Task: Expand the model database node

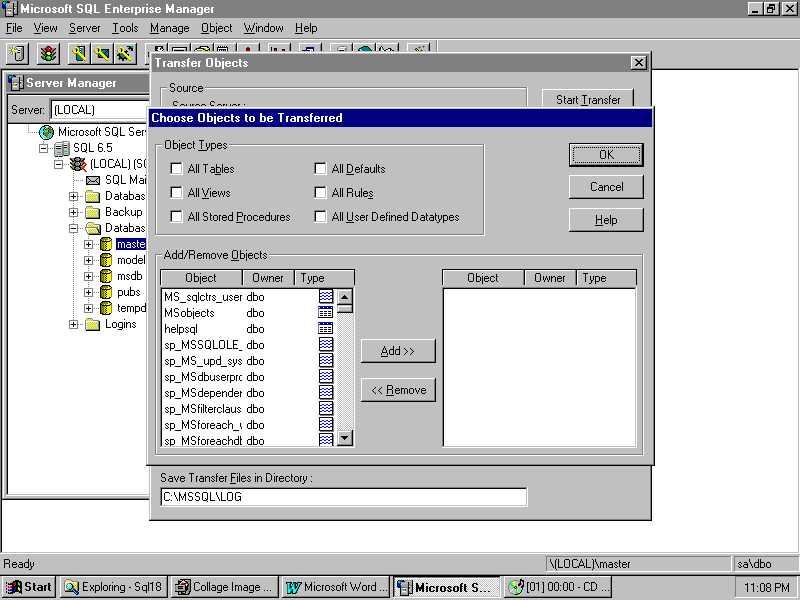Action: 88,260
